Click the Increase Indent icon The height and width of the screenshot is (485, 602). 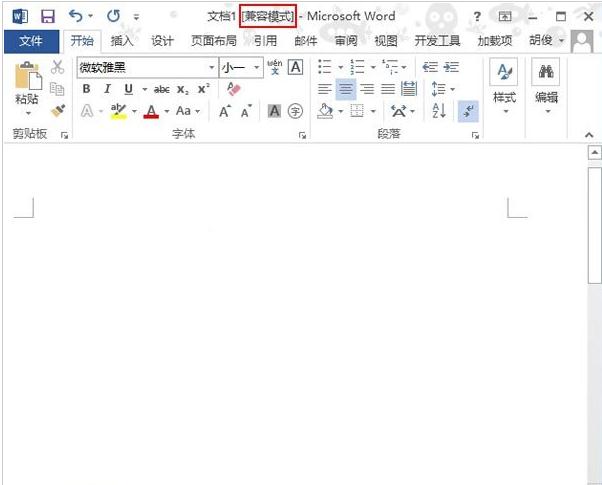pyautogui.click(x=451, y=67)
